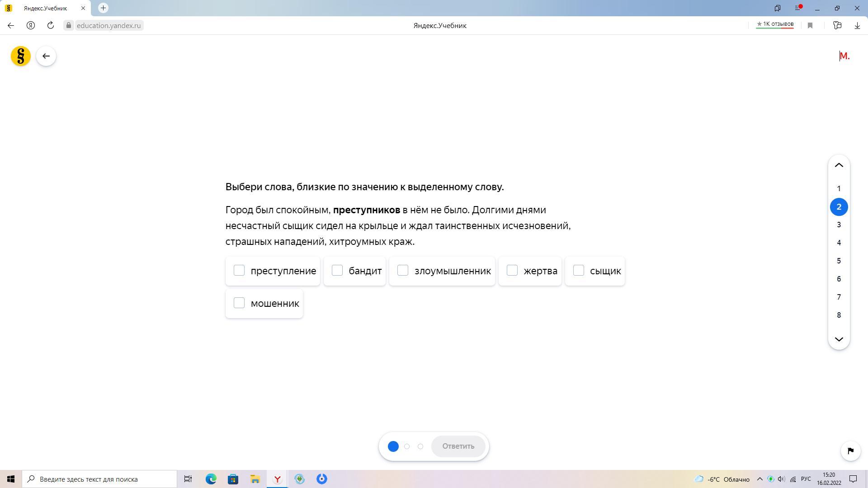868x488 pixels.
Task: Click the Windows taskbar search field
Action: pos(99,479)
